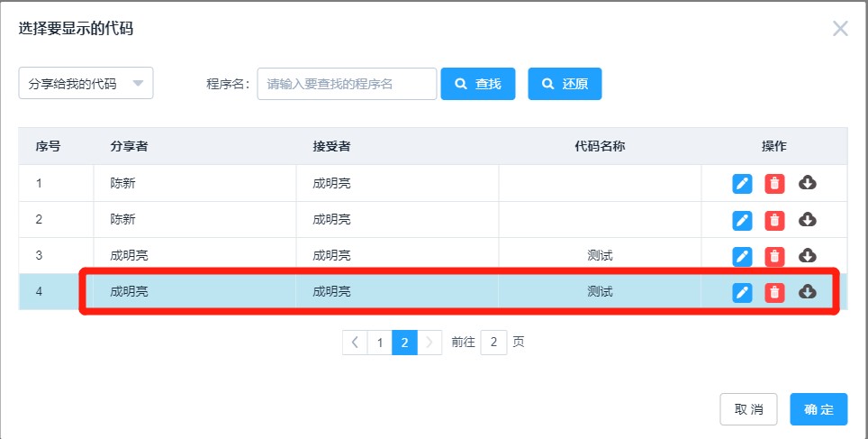868x439 pixels.
Task: Edit the code in row 3
Action: tap(742, 256)
